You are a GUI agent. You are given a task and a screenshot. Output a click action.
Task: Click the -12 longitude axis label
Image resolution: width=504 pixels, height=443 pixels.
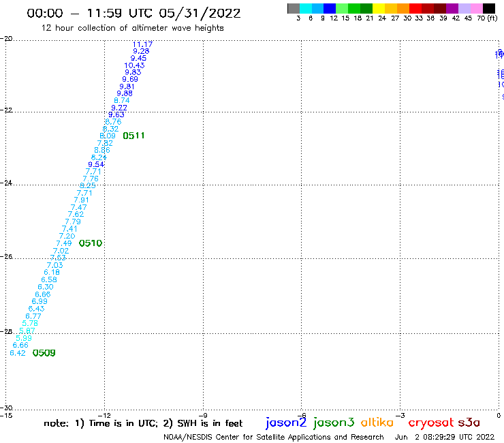tap(104, 415)
